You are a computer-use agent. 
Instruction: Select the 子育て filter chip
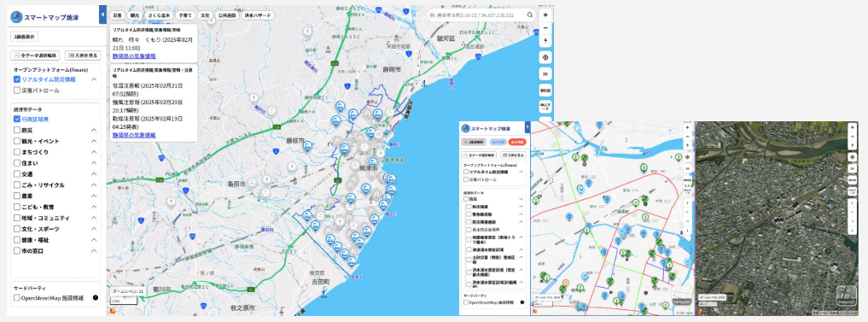click(x=185, y=15)
